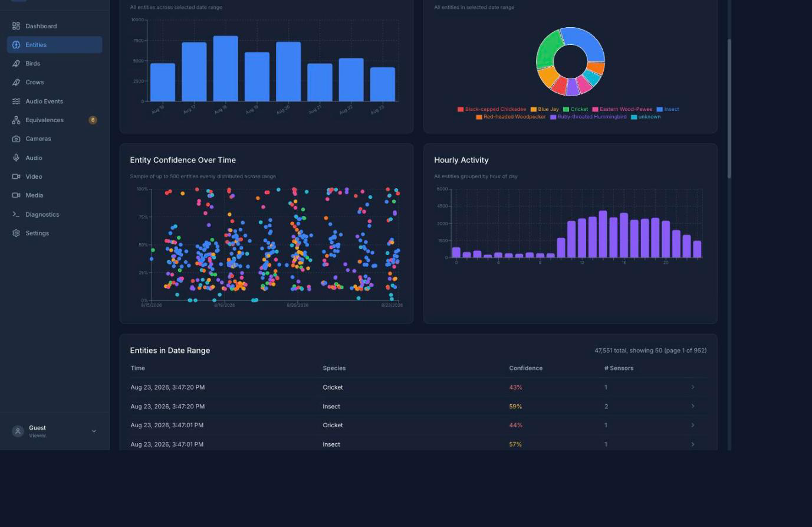Screen dimensions: 812x527
Task: Open the Audio Events page
Action: pos(54,102)
